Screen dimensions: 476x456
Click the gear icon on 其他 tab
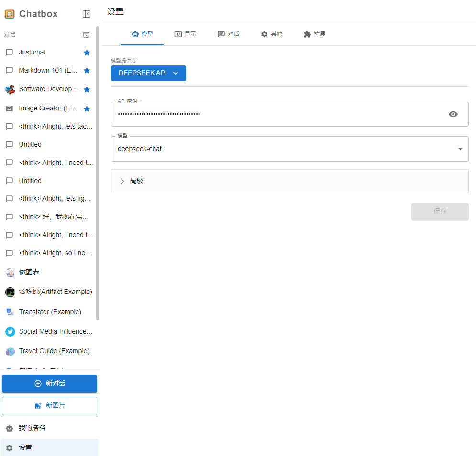264,34
